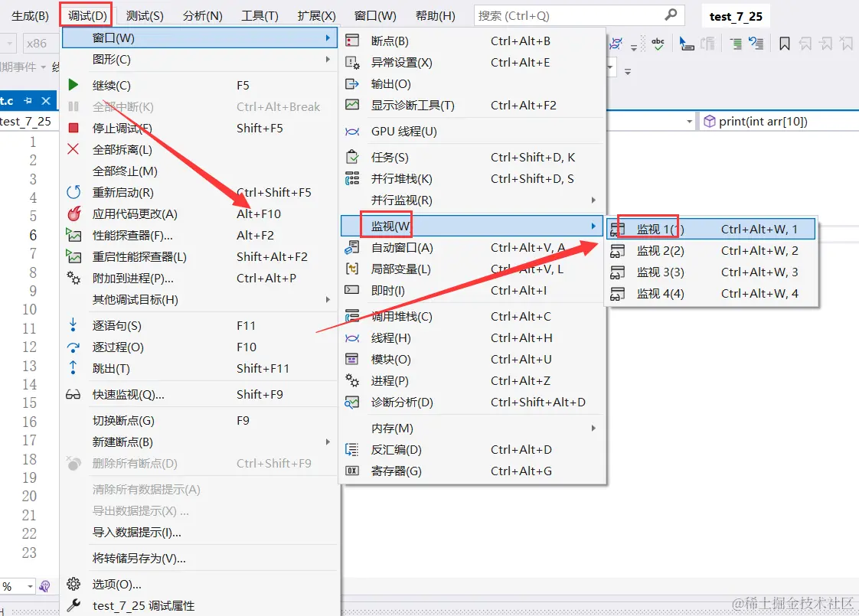The height and width of the screenshot is (616, 859).
Task: Click the Apply Code Changes (应用代码更改) flame icon
Action: [x=74, y=213]
